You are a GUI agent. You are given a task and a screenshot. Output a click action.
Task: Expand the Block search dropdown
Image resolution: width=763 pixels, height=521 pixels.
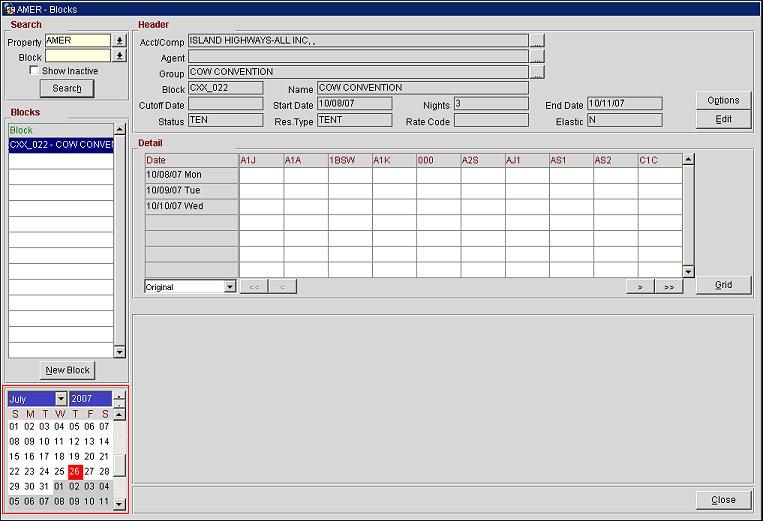[120, 56]
